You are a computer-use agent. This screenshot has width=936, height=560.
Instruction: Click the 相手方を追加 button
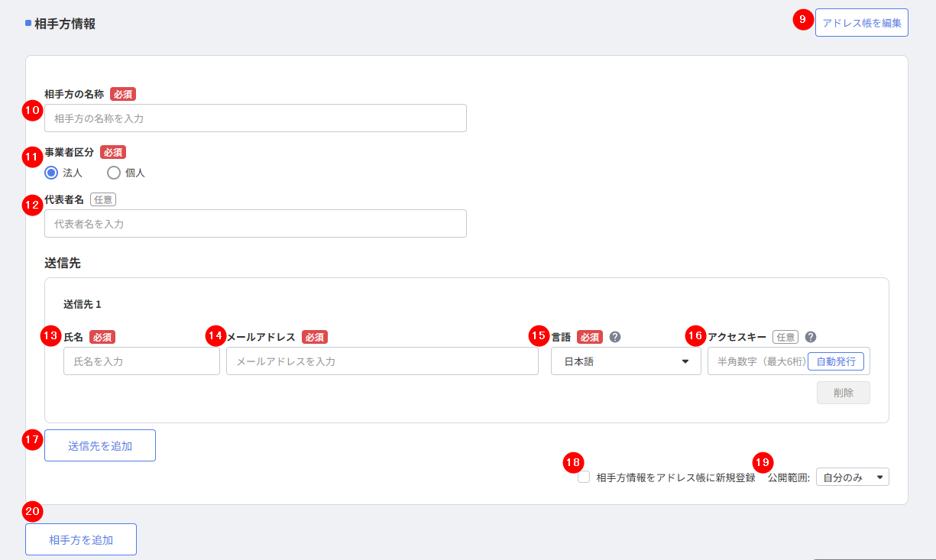point(81,539)
